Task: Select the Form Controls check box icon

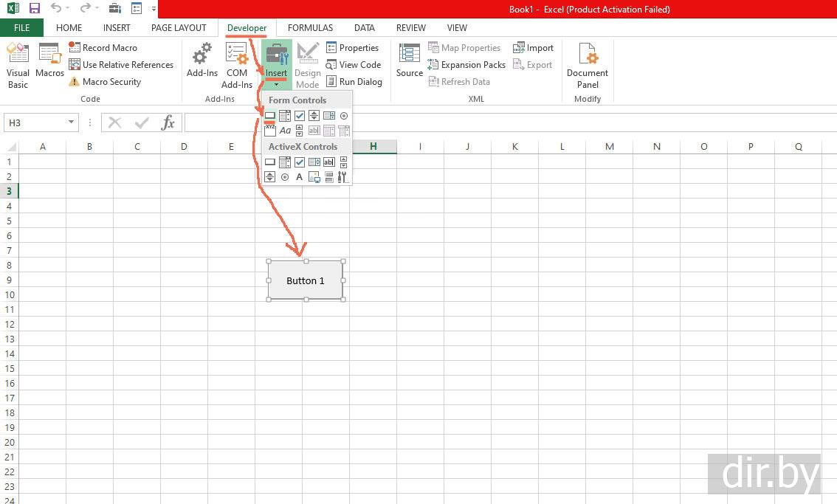Action: click(x=300, y=116)
